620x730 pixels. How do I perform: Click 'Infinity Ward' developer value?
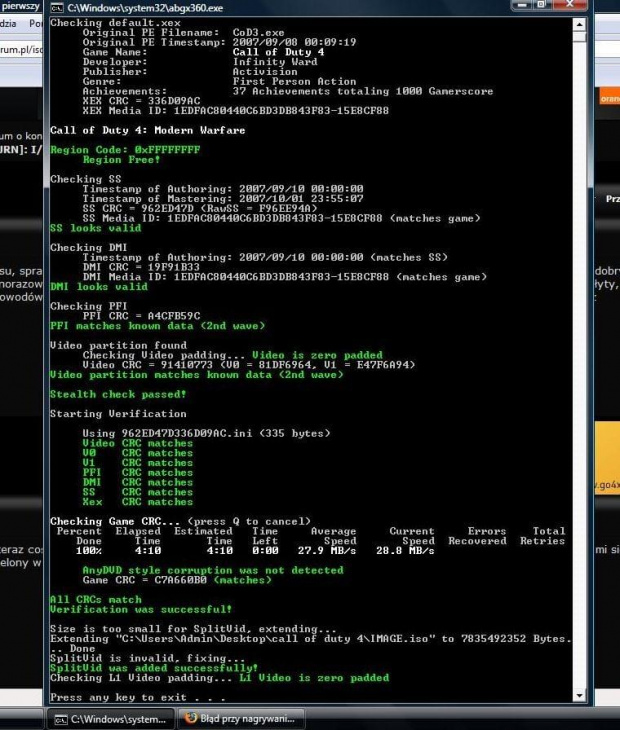tap(275, 62)
